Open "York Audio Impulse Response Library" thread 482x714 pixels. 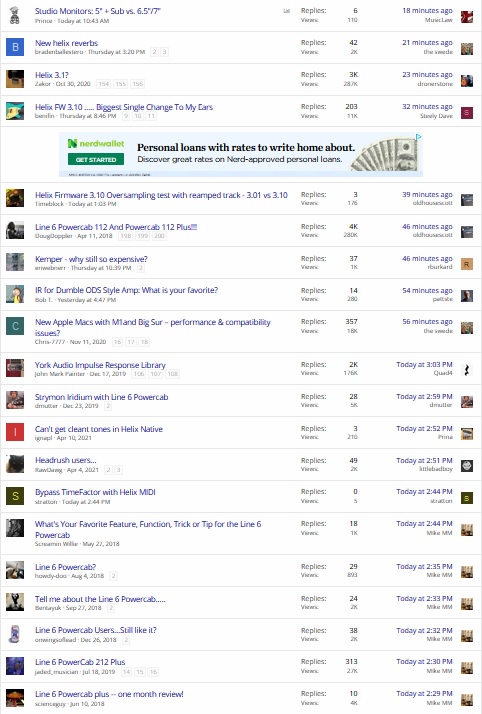click(x=100, y=365)
